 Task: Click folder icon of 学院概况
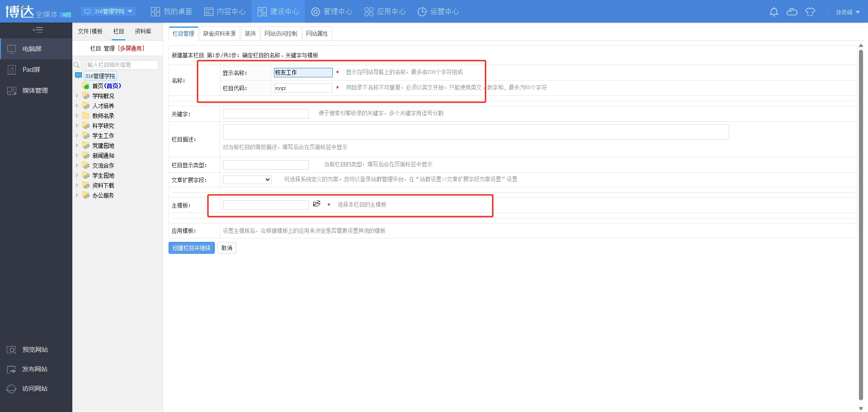click(x=86, y=96)
